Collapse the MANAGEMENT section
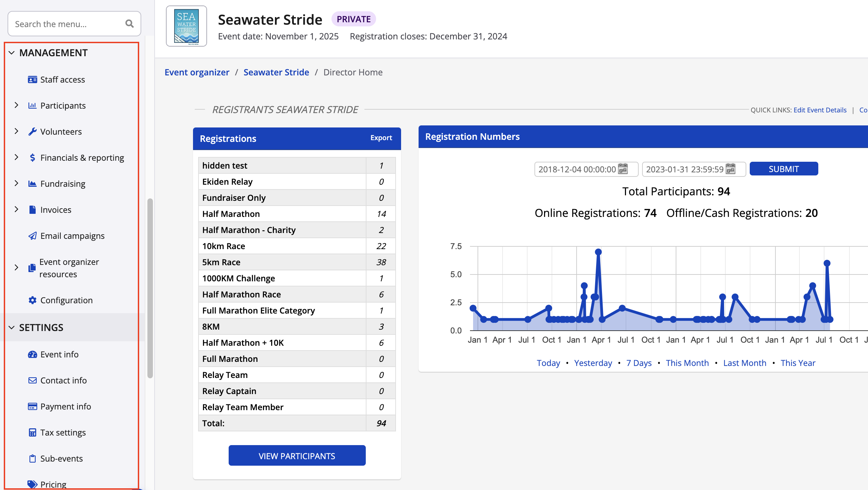 click(12, 53)
